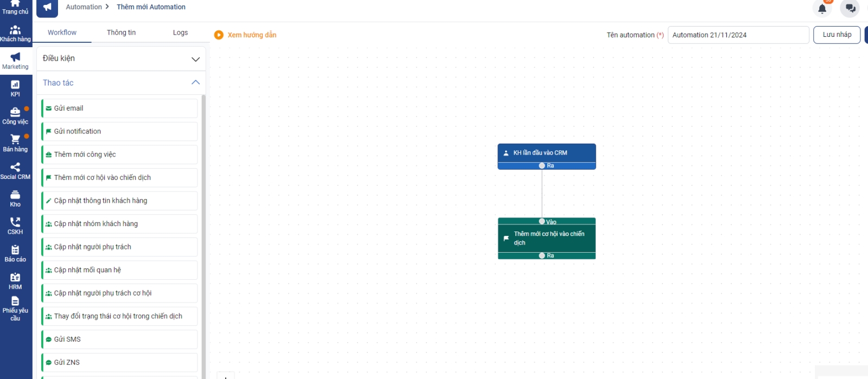Expand the Điều kiện section
Viewport: 868px width, 379px height.
121,59
